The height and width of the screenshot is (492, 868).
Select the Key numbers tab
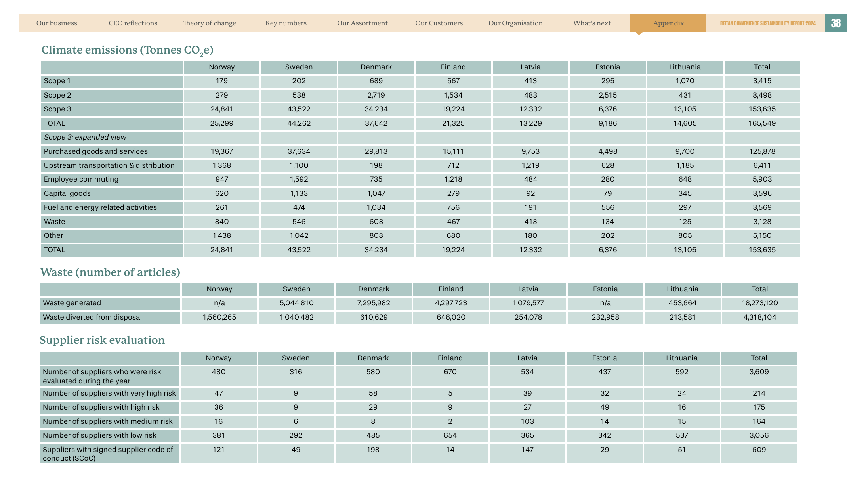[286, 23]
